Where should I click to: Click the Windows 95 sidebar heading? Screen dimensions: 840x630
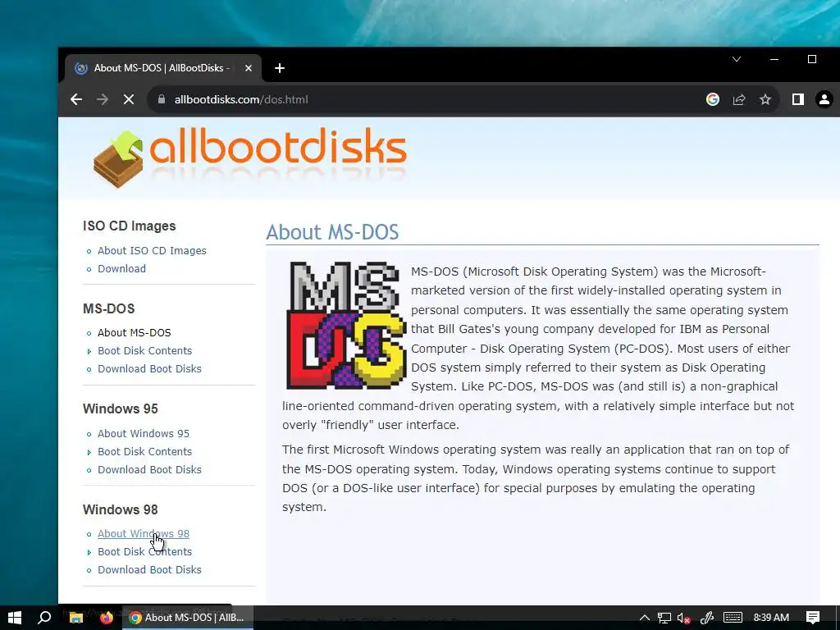click(120, 409)
